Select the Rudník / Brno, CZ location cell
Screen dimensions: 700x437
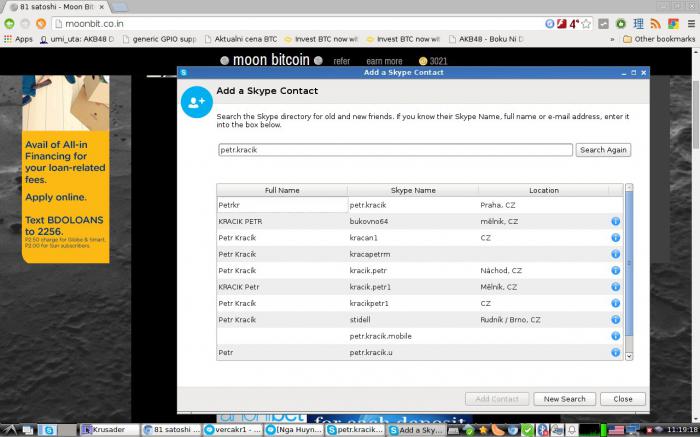(510, 320)
